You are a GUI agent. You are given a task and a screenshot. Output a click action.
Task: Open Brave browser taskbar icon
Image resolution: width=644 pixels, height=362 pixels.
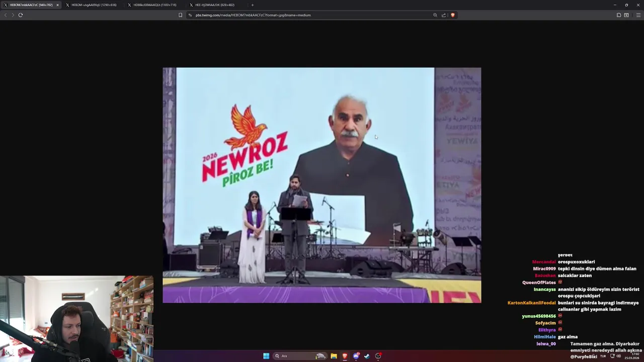pos(345,356)
